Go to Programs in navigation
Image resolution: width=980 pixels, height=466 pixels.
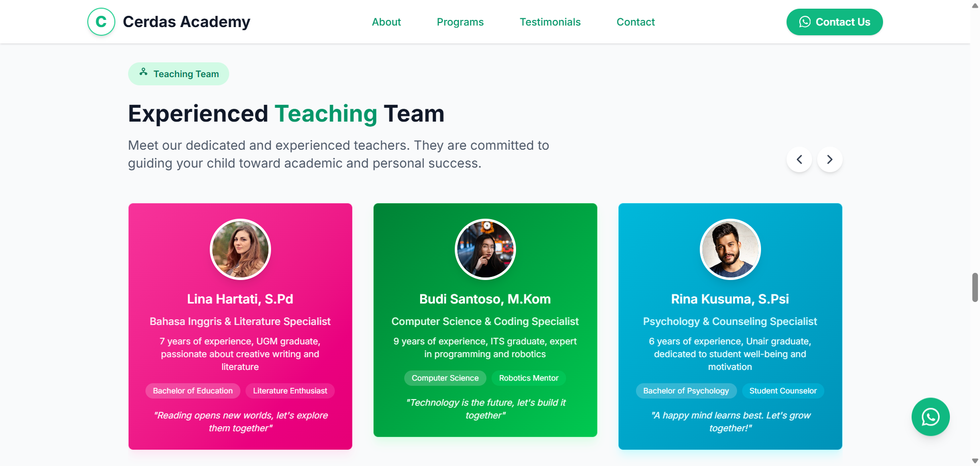pos(460,22)
